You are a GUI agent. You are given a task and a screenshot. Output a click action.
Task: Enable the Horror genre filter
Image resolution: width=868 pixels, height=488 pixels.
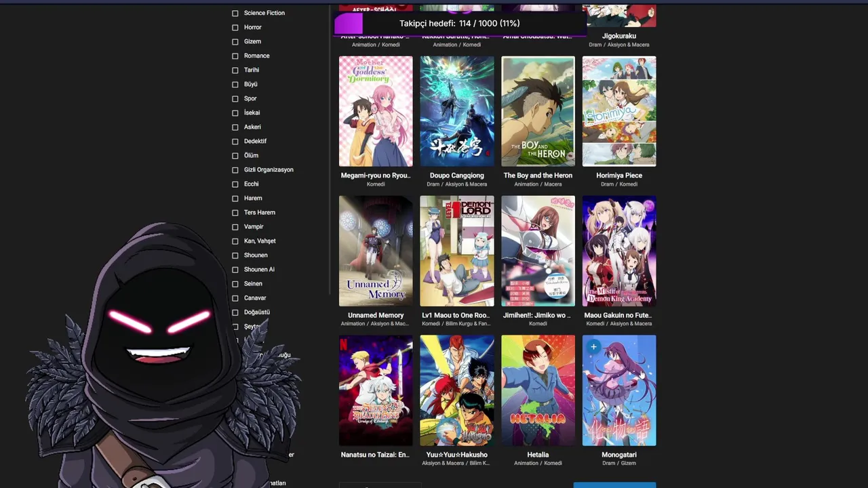pyautogui.click(x=235, y=27)
